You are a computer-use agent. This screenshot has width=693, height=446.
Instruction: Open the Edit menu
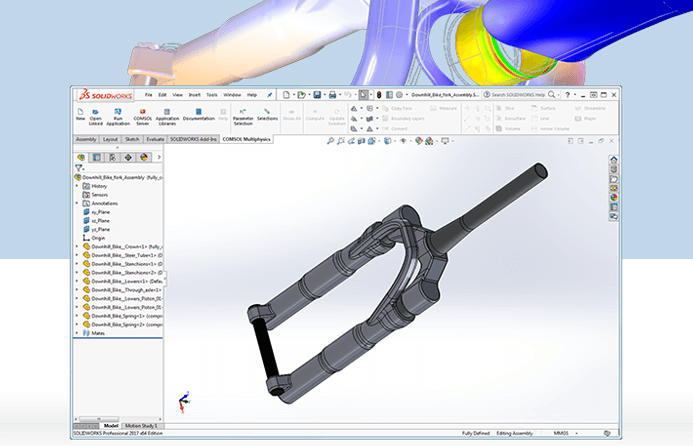coord(163,95)
